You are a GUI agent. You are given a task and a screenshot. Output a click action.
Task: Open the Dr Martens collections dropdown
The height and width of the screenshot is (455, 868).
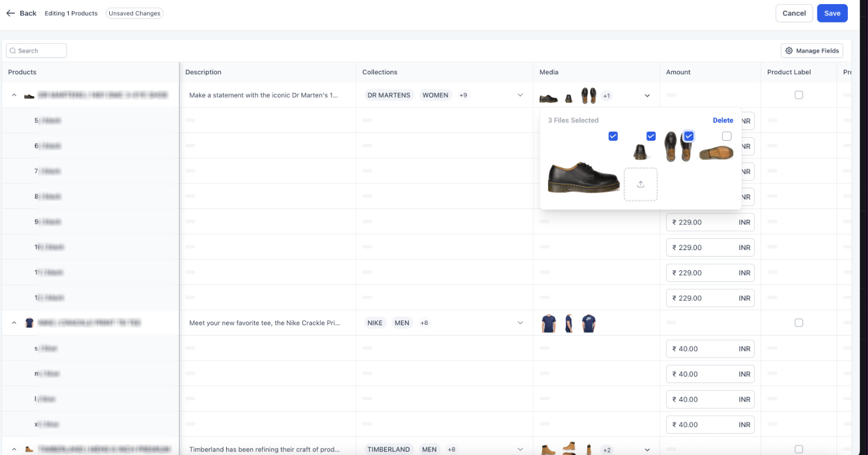[520, 95]
